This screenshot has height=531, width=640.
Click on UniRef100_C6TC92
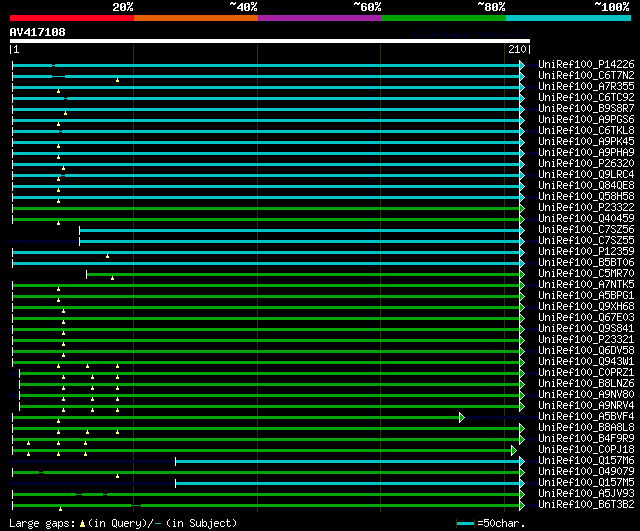click(586, 97)
